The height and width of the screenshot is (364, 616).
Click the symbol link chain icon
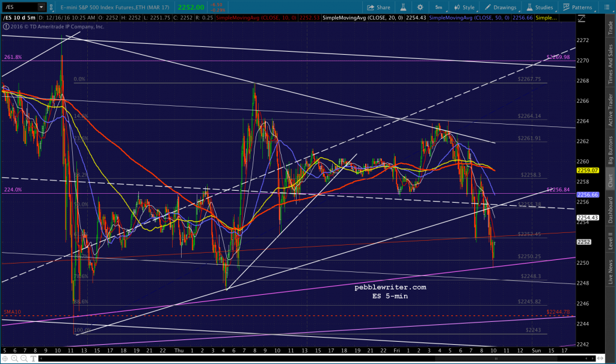51,7
